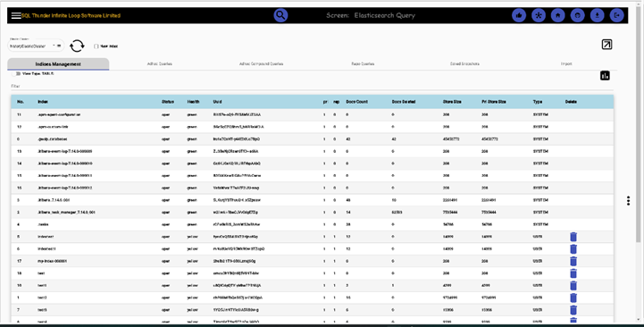Click the thumbs-up icon in the header
This screenshot has height=327, width=644.
519,15
